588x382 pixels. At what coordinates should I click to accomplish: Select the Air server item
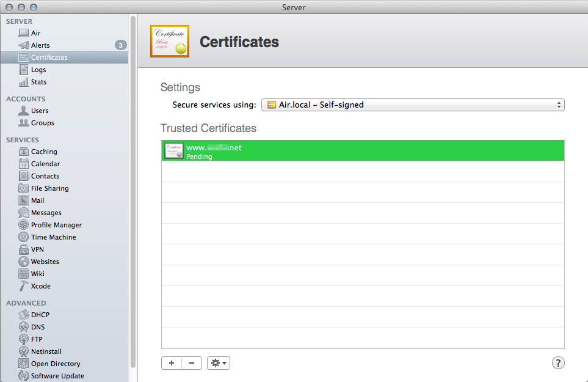[35, 33]
